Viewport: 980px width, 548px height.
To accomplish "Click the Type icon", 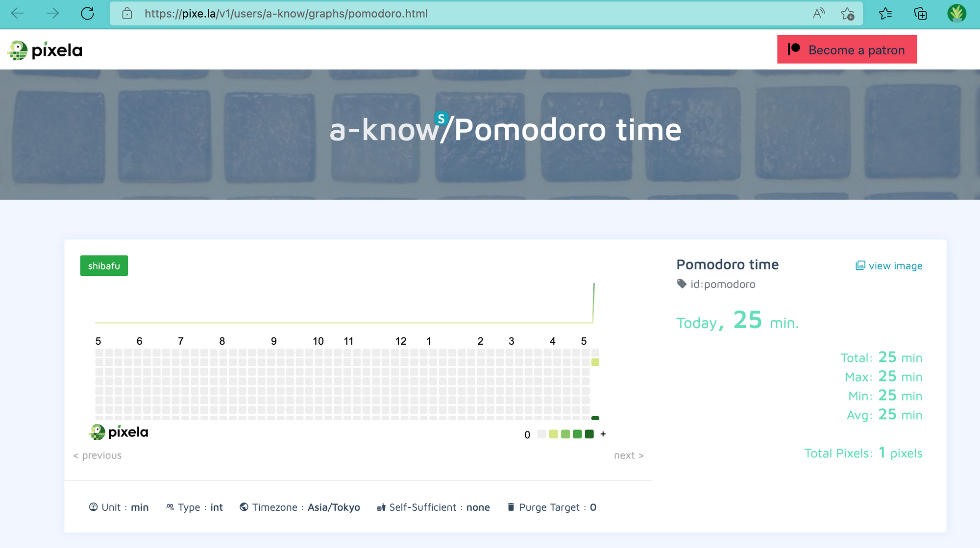I will point(170,507).
